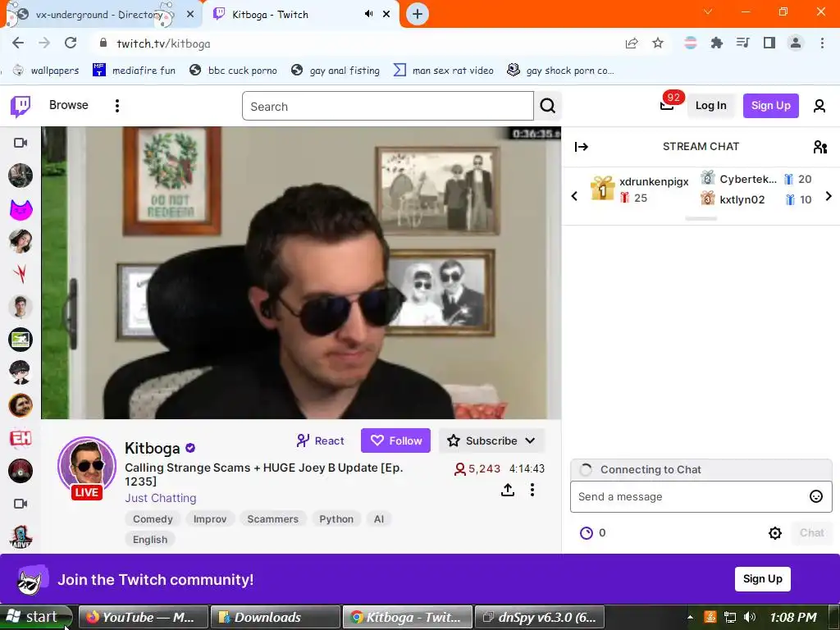Open the Just Chatting category link

click(x=161, y=498)
